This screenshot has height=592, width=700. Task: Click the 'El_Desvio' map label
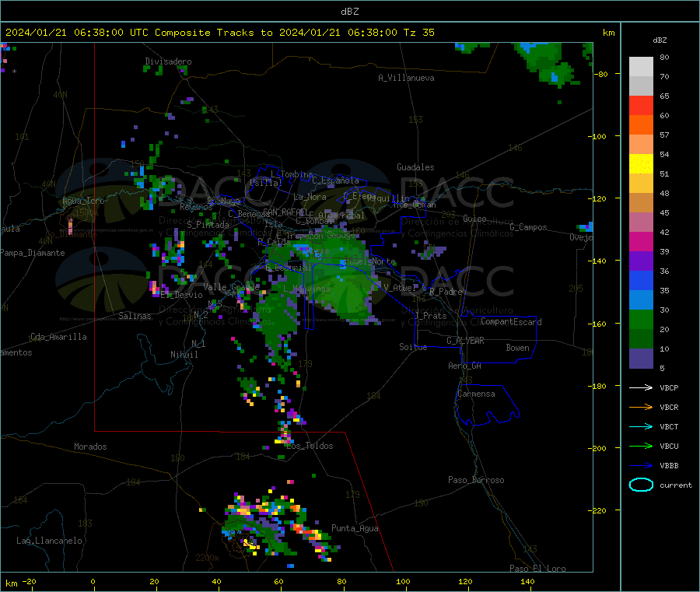tap(181, 295)
